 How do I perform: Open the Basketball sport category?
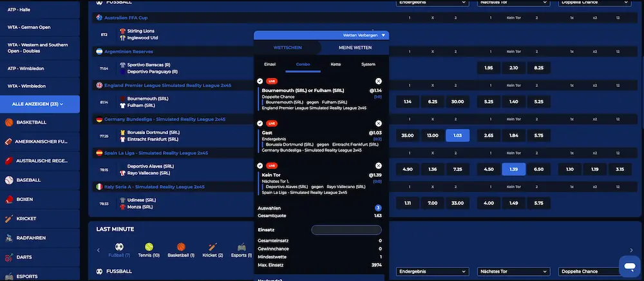[40, 122]
